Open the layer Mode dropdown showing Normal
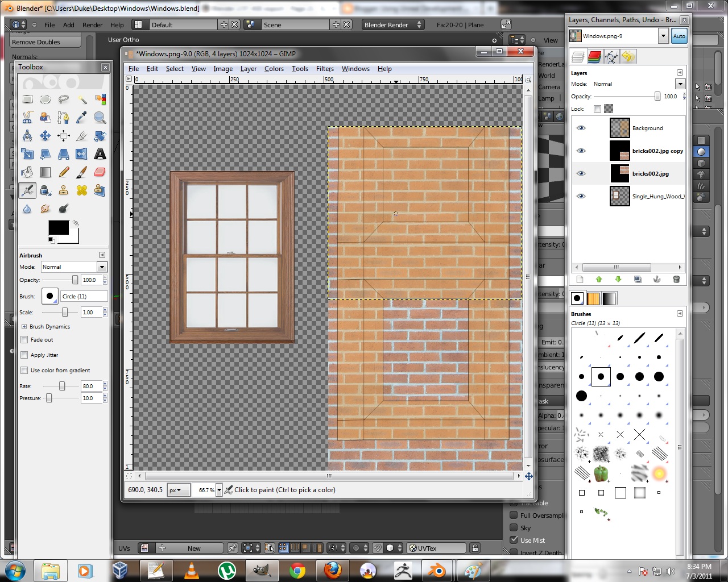This screenshot has height=582, width=728. pyautogui.click(x=680, y=84)
